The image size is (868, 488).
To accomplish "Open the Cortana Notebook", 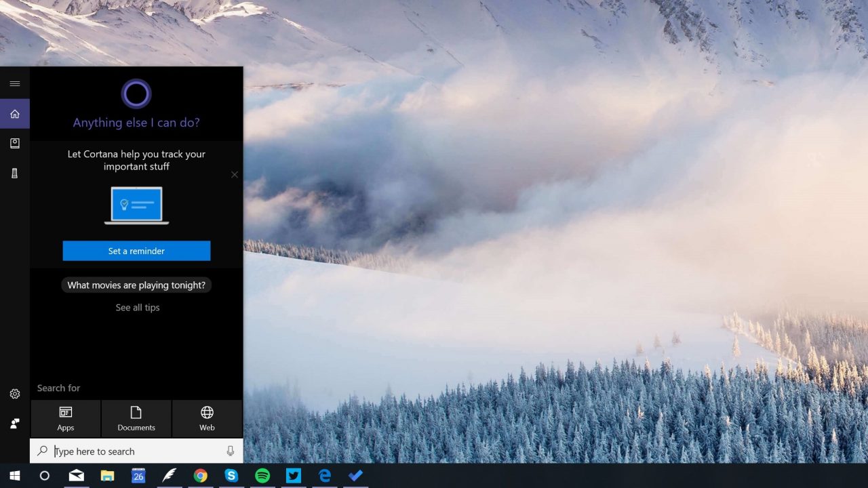I will (15, 144).
